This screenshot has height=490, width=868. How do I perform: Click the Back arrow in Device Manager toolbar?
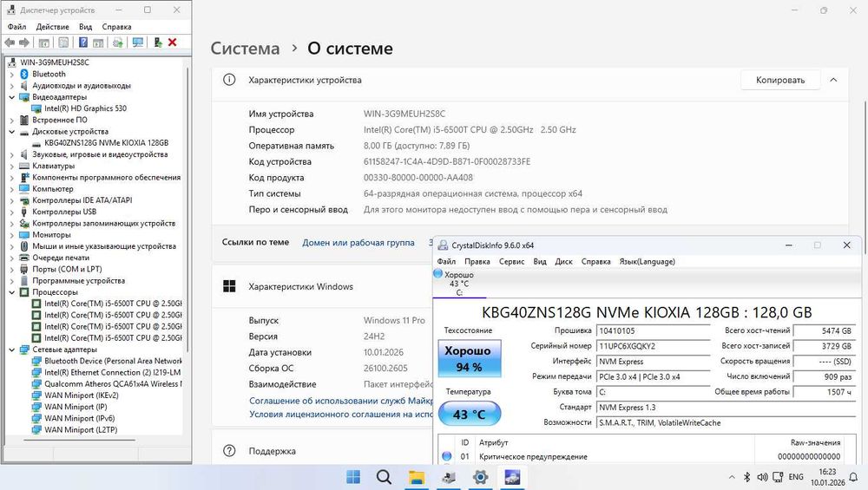coord(10,42)
